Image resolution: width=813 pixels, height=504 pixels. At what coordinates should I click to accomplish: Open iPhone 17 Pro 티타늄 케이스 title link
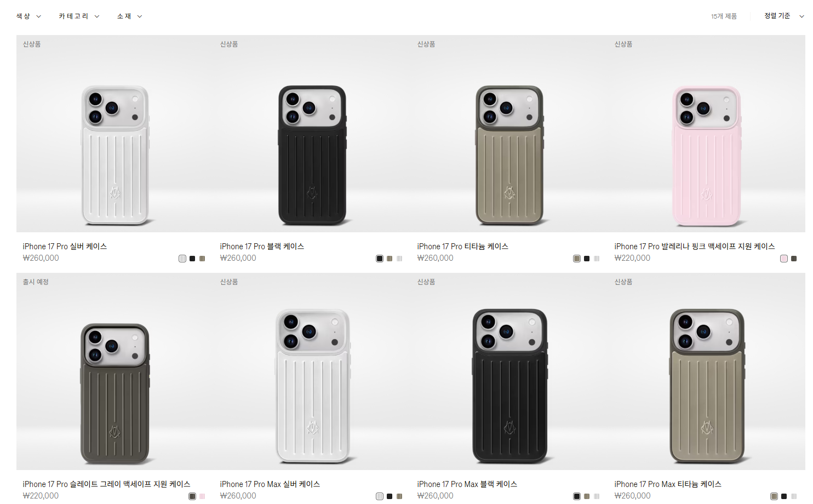pyautogui.click(x=462, y=247)
